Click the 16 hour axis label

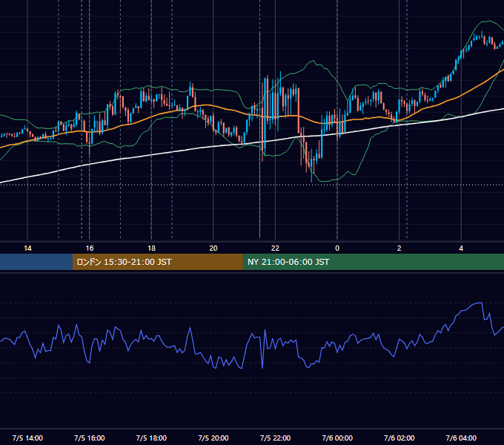pyautogui.click(x=90, y=248)
